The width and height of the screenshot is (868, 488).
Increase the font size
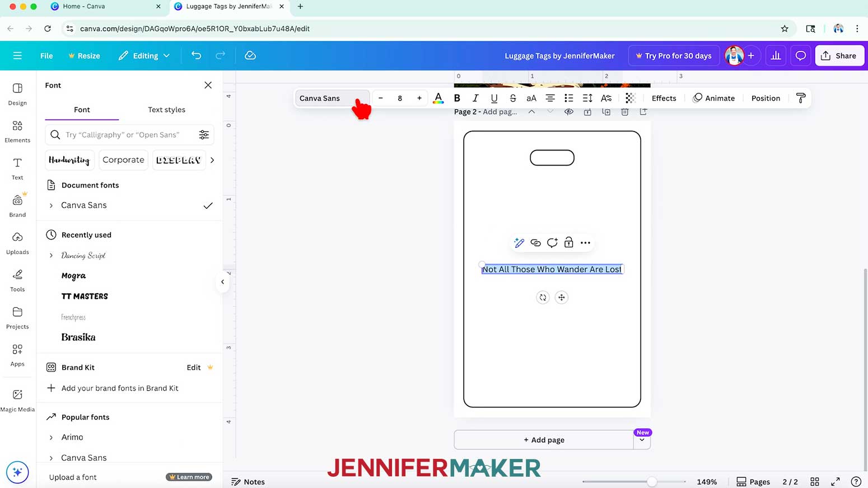[x=419, y=98]
